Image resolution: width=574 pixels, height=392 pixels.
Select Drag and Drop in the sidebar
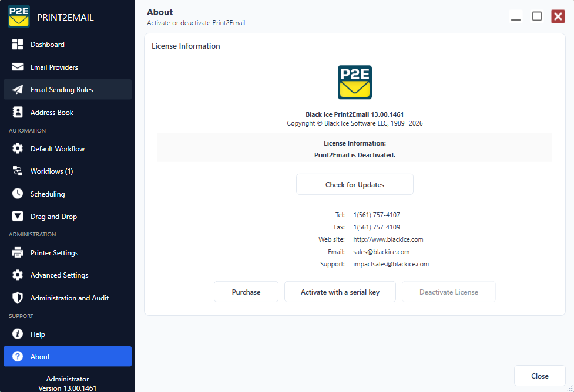click(68, 216)
